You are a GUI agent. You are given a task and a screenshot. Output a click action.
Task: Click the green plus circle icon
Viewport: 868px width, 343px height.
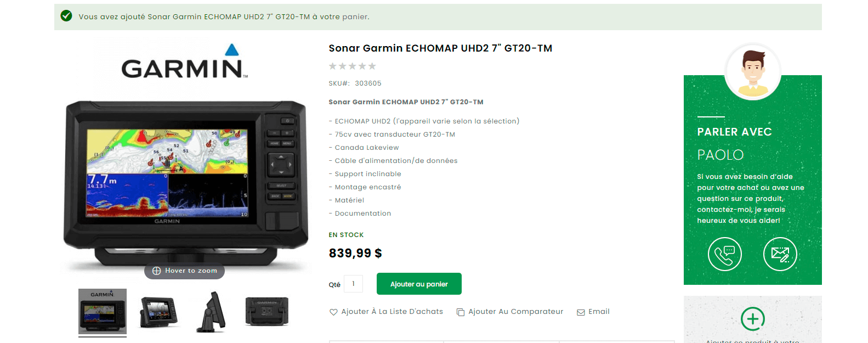click(x=752, y=318)
